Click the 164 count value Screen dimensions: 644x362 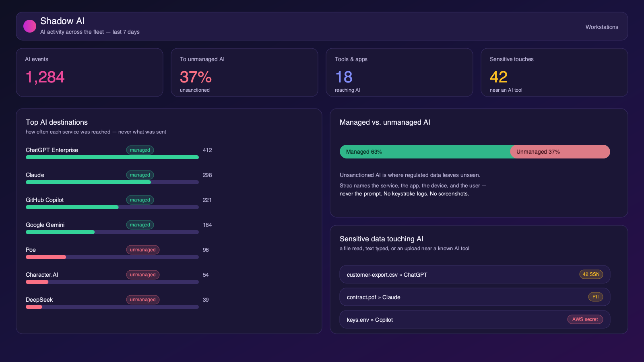coord(207,225)
